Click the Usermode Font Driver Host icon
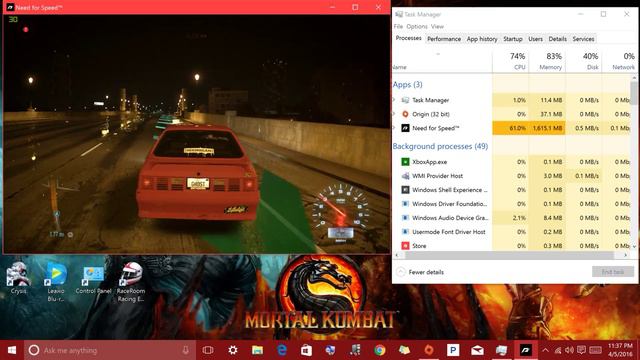 [x=405, y=232]
